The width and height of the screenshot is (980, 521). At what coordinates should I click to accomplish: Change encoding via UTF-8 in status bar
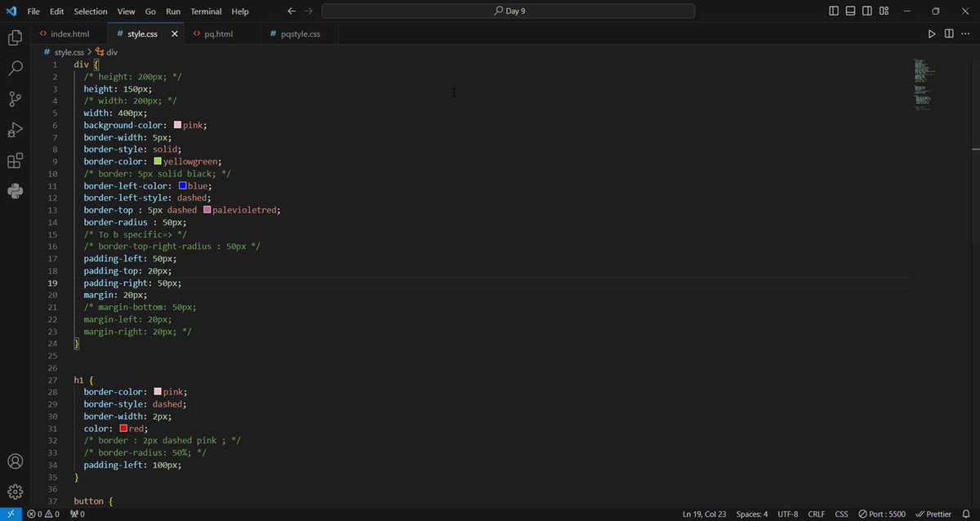(788, 514)
